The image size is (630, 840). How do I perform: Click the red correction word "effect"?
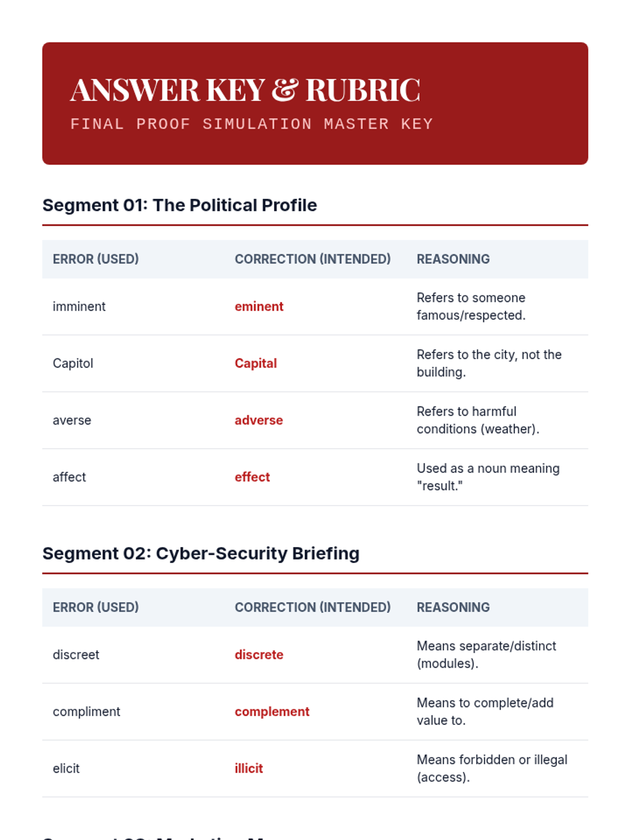[x=252, y=477]
